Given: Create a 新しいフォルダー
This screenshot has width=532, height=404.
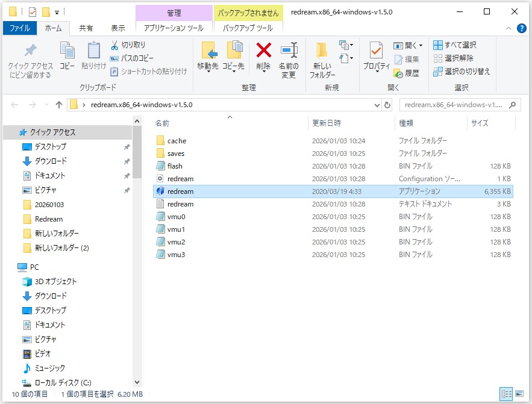Looking at the screenshot, I should pyautogui.click(x=322, y=60).
